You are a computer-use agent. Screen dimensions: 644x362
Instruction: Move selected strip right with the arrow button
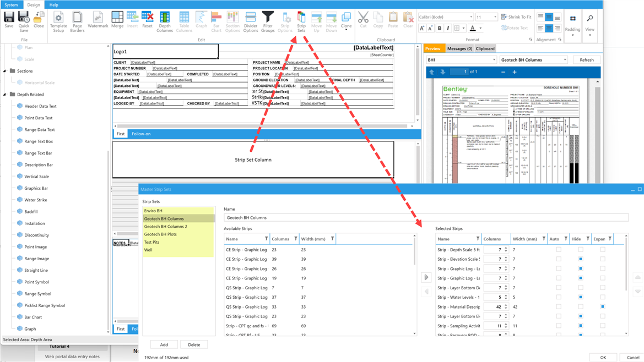tap(426, 277)
